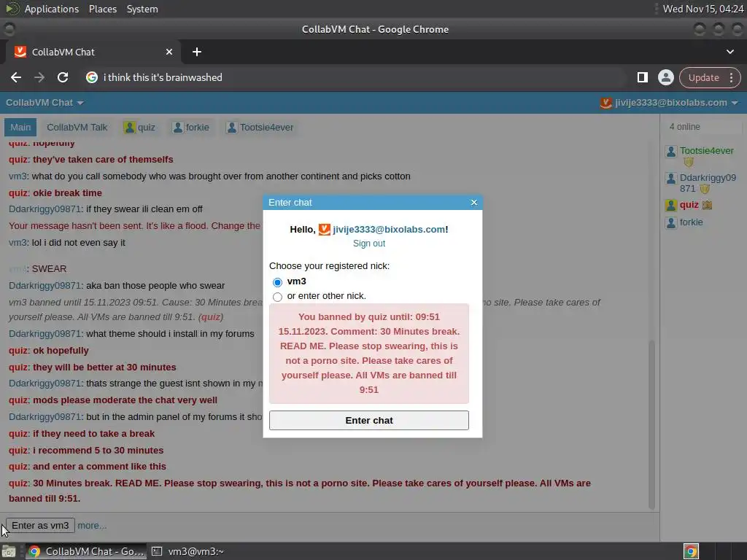The height and width of the screenshot is (560, 747).
Task: Click the Google icon in the address bar
Action: coord(92,77)
